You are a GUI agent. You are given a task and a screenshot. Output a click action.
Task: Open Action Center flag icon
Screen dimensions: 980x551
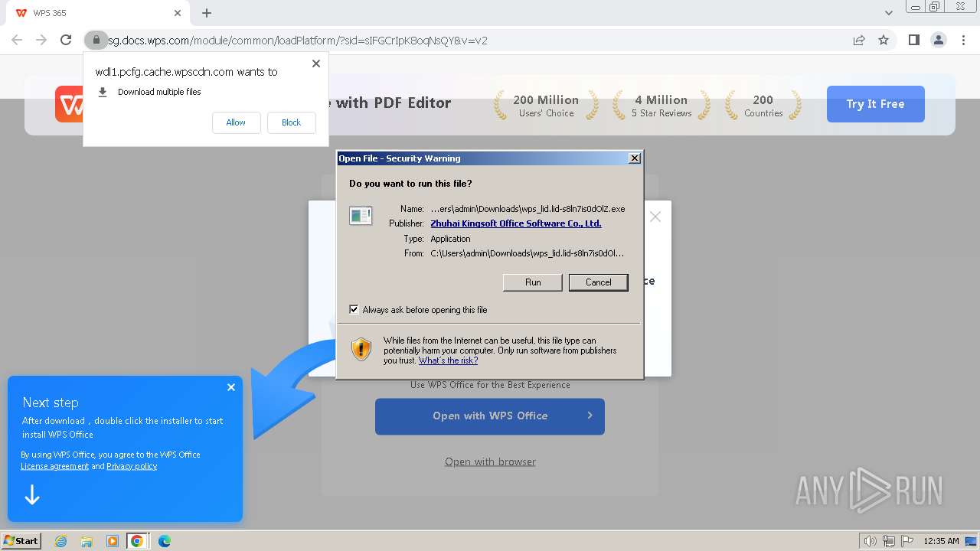[x=907, y=541]
